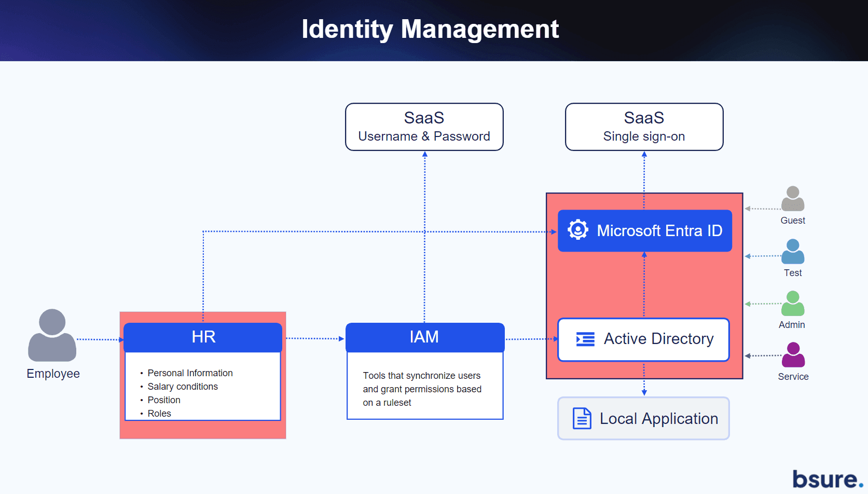
Task: Click the 'Personal Information' bullet
Action: point(190,373)
